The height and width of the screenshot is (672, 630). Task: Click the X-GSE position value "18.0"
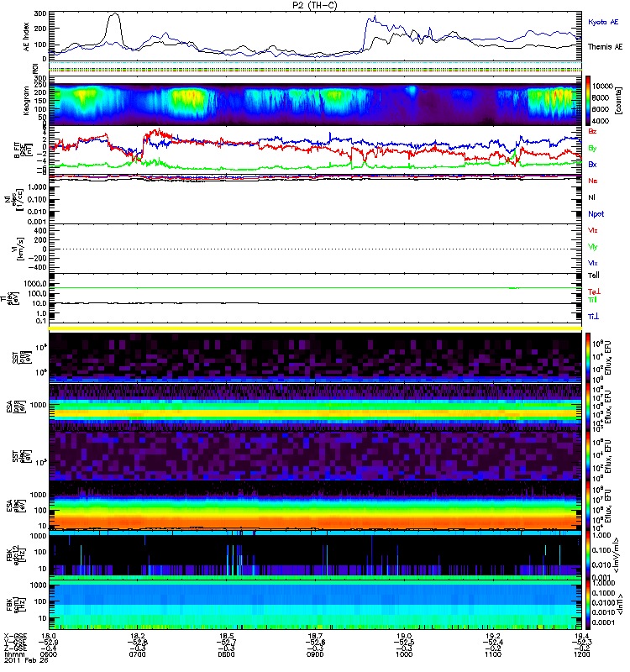point(49,636)
